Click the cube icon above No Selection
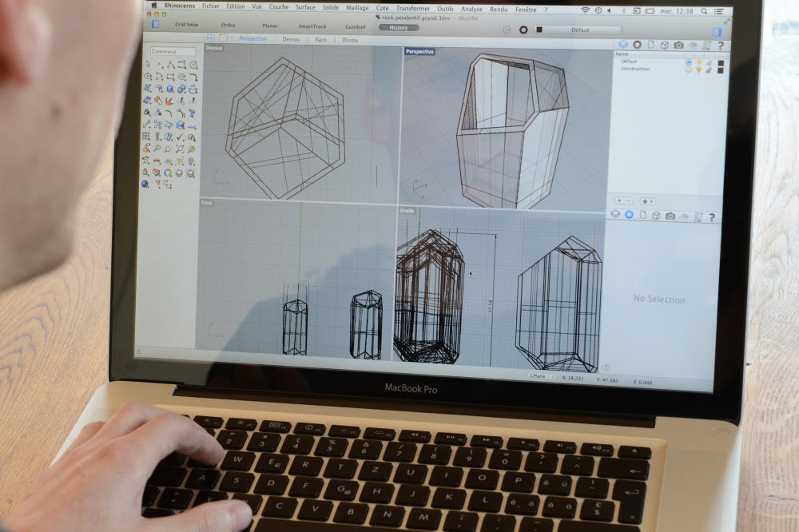This screenshot has height=532, width=799. (x=656, y=216)
